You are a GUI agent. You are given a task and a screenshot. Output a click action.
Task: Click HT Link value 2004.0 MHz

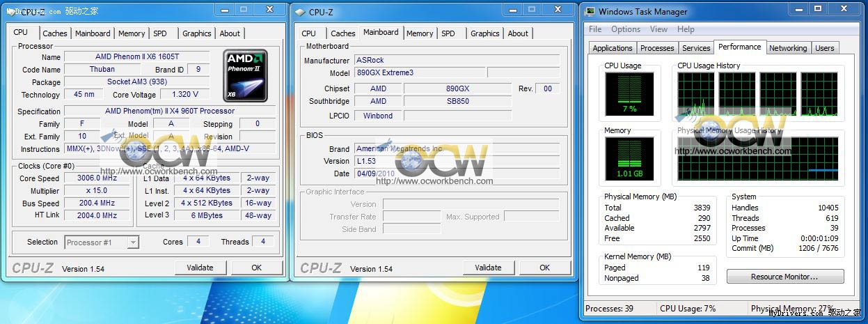(x=97, y=215)
